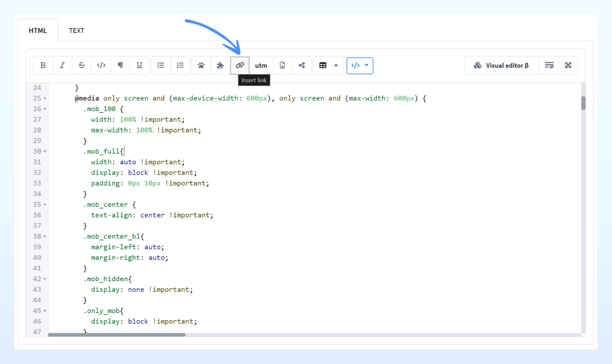Viewport: 612px width, 364px height.
Task: Click the '.mob_center {' line
Action: tap(109, 204)
